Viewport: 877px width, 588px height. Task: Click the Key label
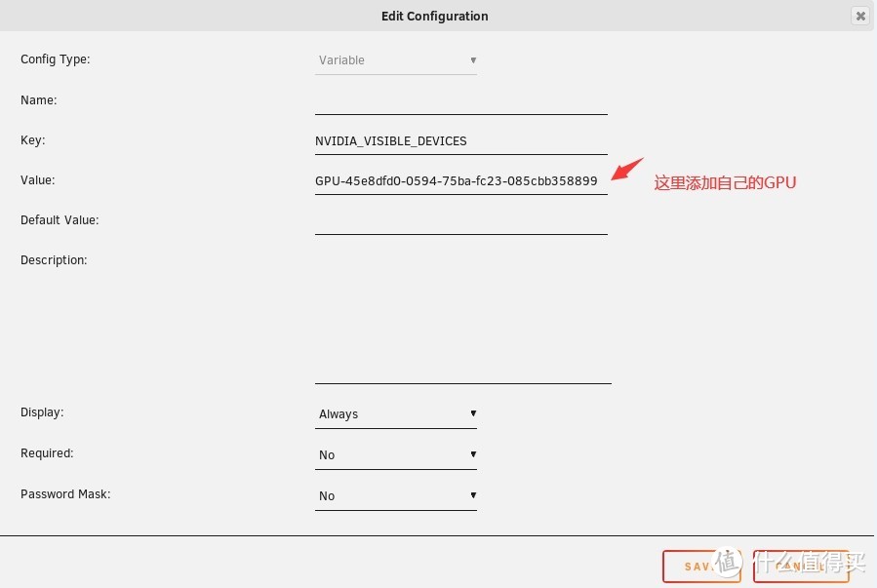(32, 140)
